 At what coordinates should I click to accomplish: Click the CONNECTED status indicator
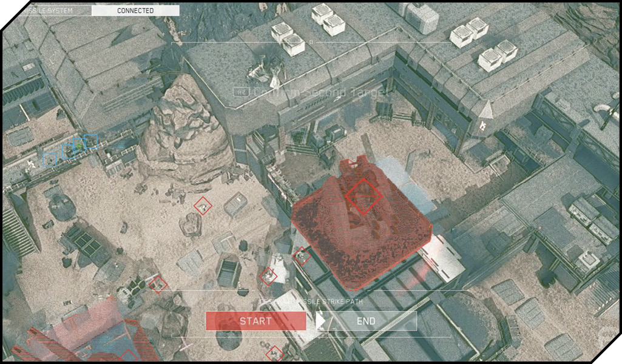(x=135, y=11)
